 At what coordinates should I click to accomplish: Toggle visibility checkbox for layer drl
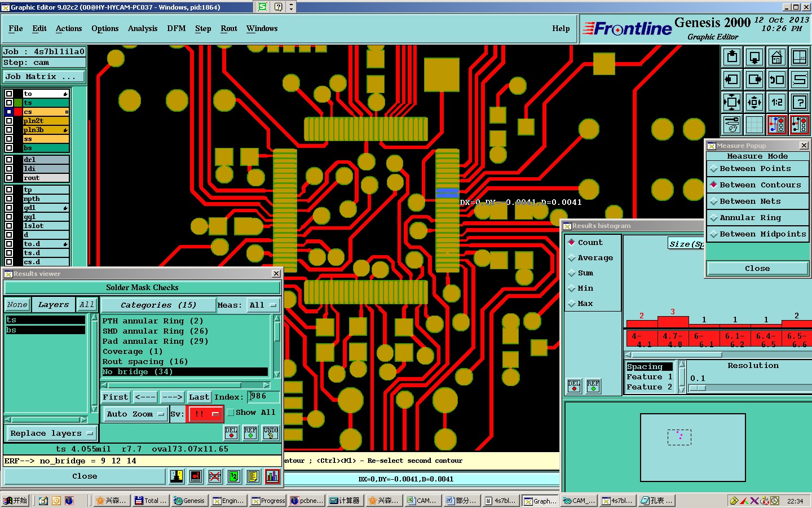click(9, 160)
